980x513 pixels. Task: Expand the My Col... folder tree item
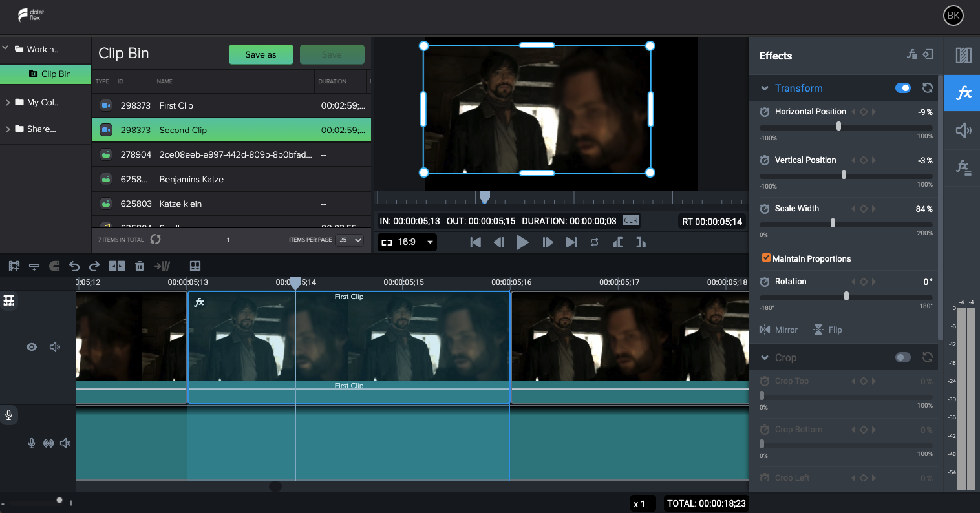(x=8, y=102)
